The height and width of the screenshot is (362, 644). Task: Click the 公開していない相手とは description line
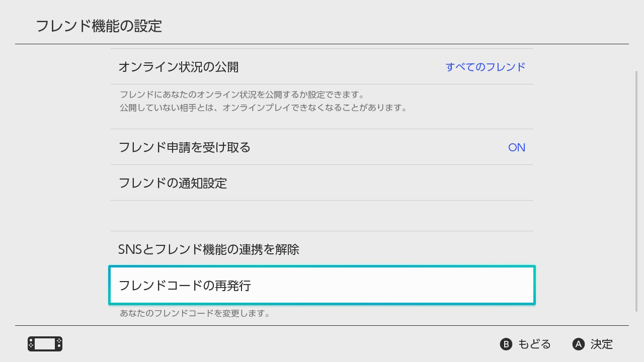click(x=263, y=108)
